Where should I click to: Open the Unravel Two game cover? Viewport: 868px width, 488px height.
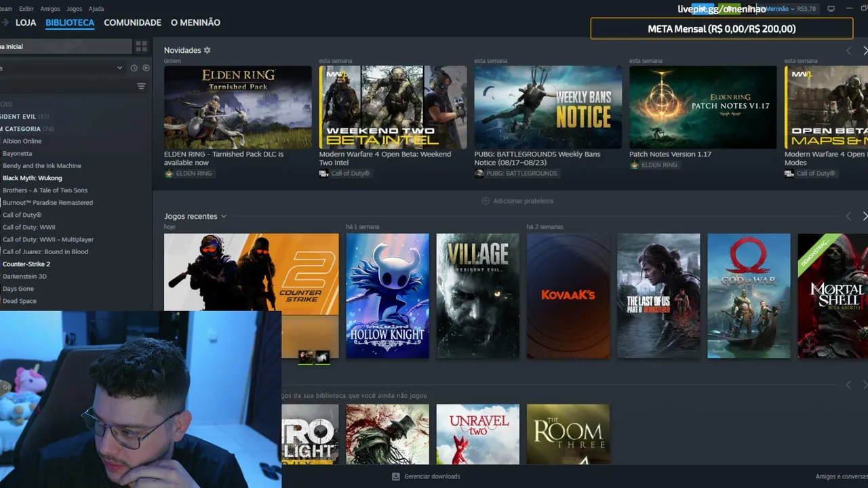tap(478, 434)
